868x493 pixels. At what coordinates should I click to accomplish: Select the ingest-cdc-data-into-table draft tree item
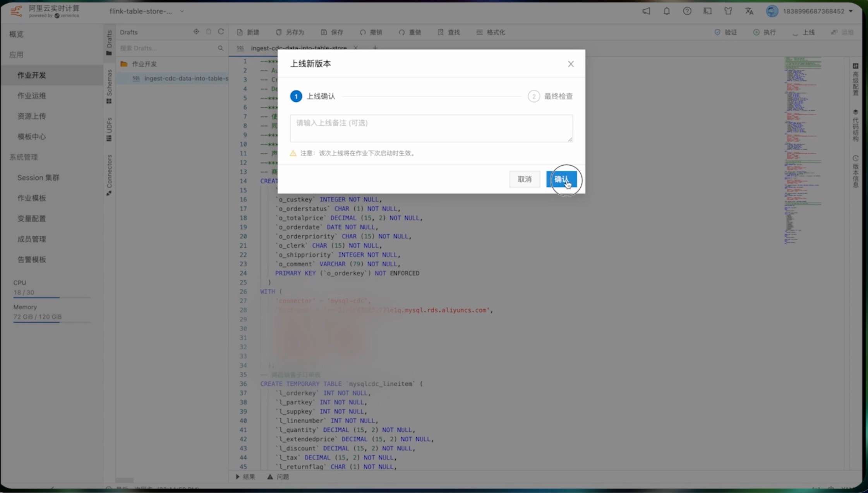pos(185,78)
